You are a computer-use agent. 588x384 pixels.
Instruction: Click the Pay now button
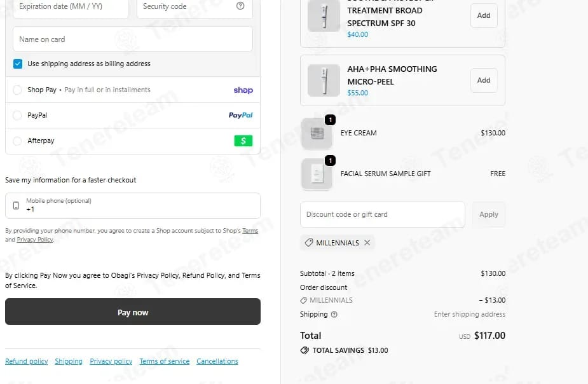(133, 312)
